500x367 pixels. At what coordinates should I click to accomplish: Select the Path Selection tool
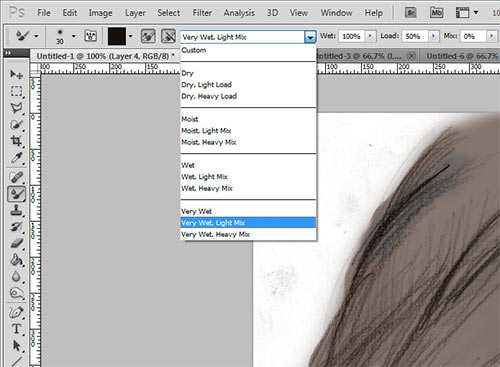click(16, 346)
